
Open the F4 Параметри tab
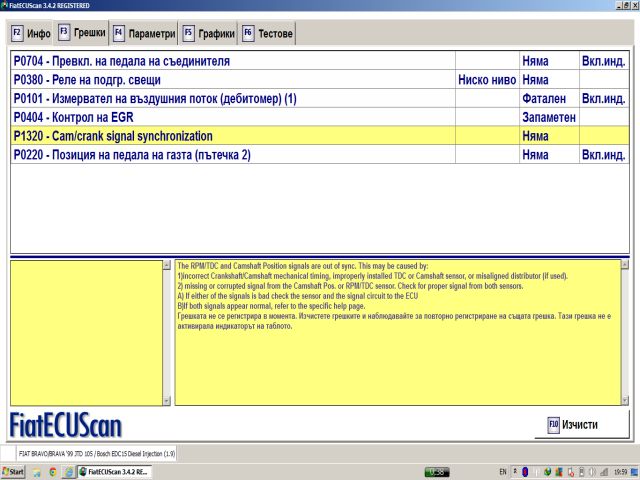click(144, 33)
